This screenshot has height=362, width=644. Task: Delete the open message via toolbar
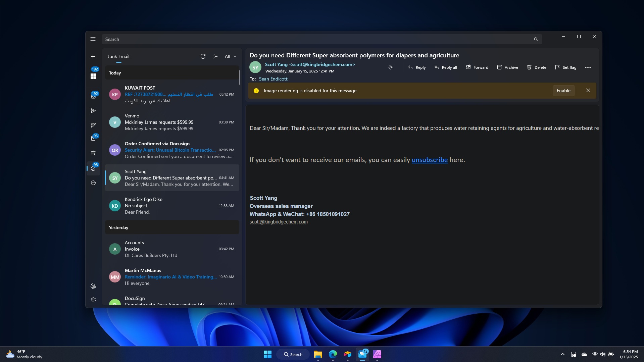click(536, 67)
